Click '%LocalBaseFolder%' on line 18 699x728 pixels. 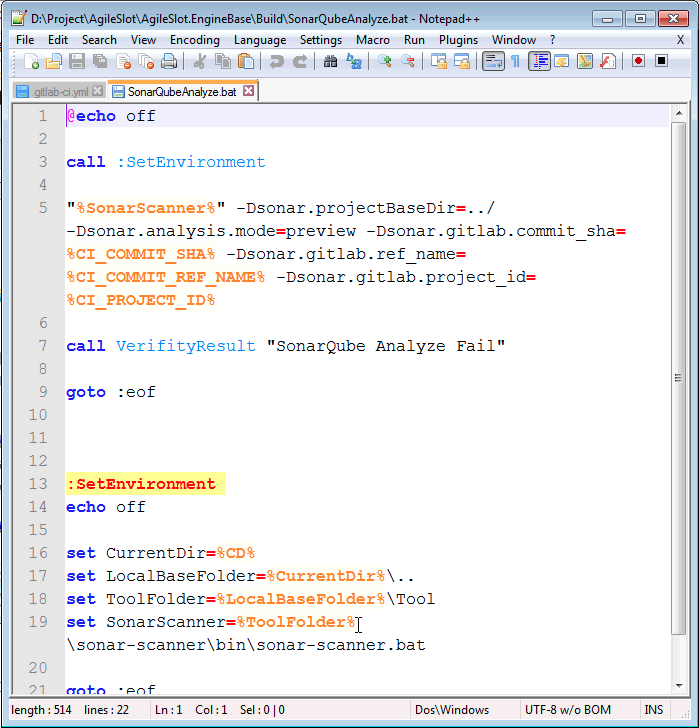[x=301, y=599]
